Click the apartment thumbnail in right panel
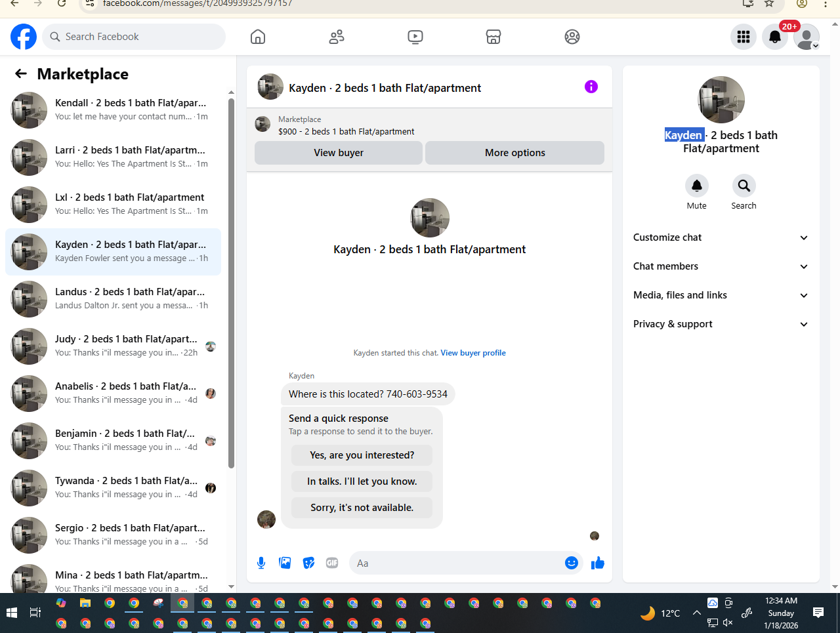The image size is (840, 633). (721, 100)
